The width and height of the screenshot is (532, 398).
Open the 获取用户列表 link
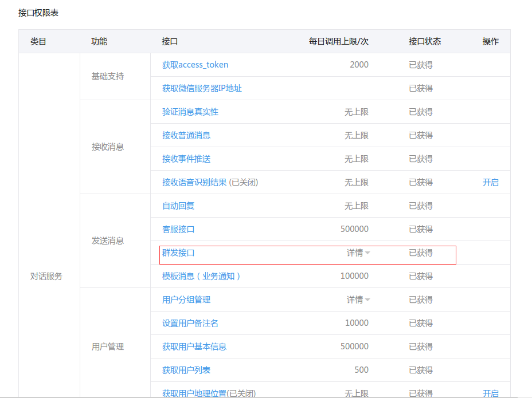tap(186, 370)
